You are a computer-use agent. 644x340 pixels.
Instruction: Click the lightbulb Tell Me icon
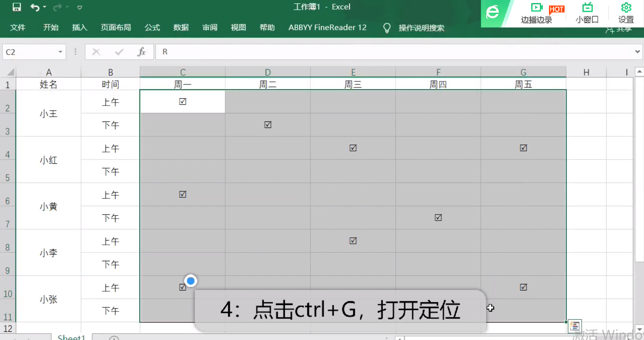pos(387,28)
